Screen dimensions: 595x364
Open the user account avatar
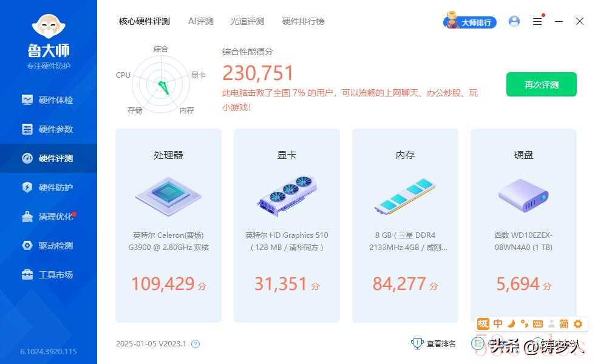(514, 21)
